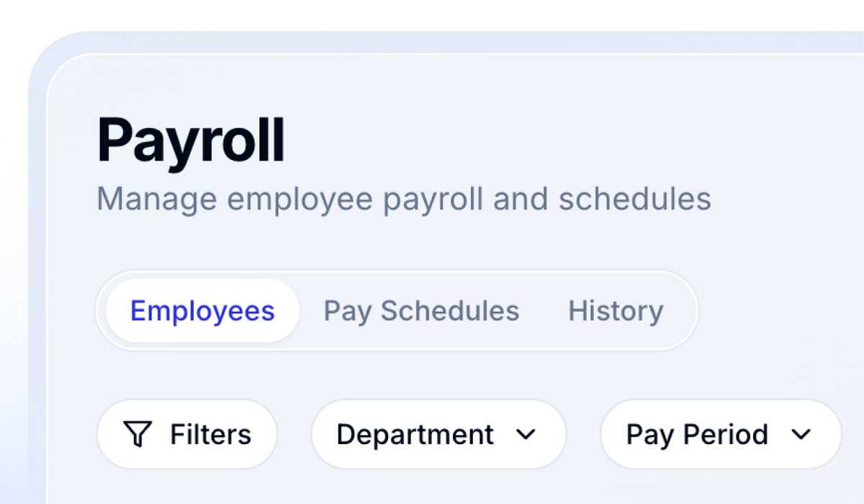Click the word "schedules" in the subtitle
Screen dimensions: 864x504
pos(634,199)
